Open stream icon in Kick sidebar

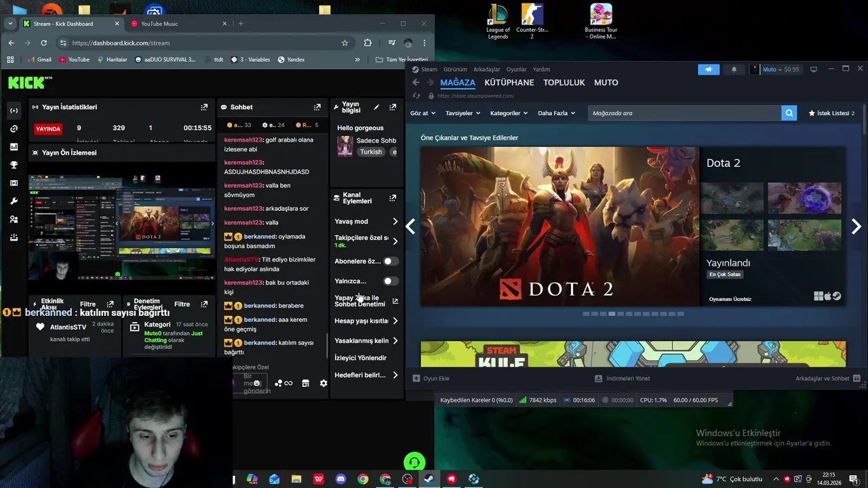point(14,110)
